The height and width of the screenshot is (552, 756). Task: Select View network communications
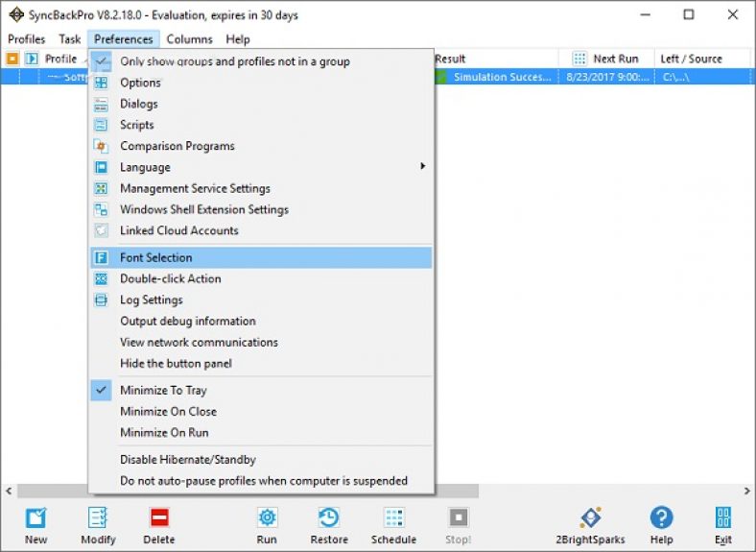(261, 342)
